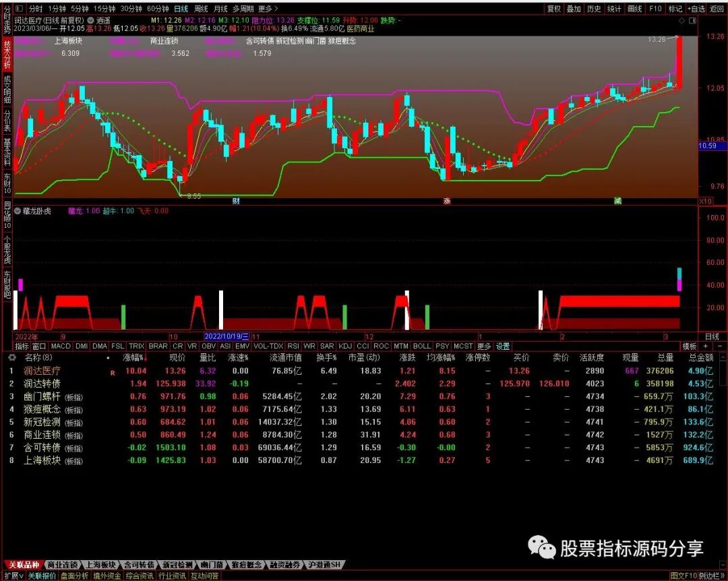Screen dimensions: 728x581
Task: Switch chart period to 周线
Action: [x=201, y=9]
